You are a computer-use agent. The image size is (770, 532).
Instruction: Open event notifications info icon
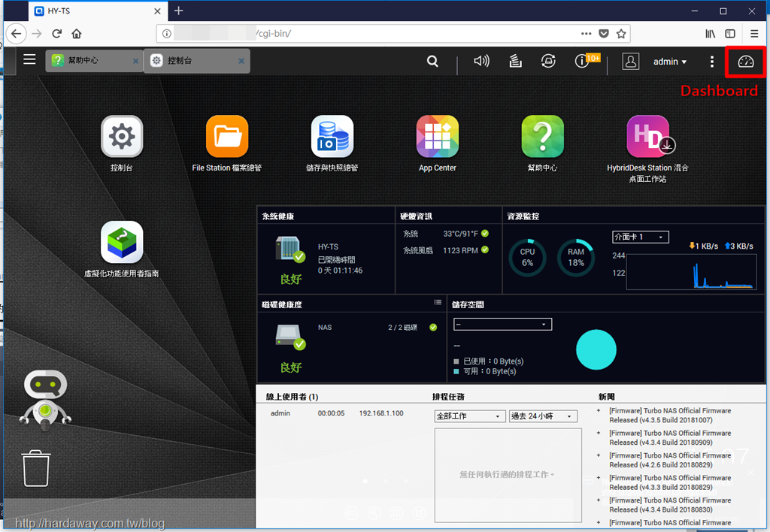click(582, 61)
